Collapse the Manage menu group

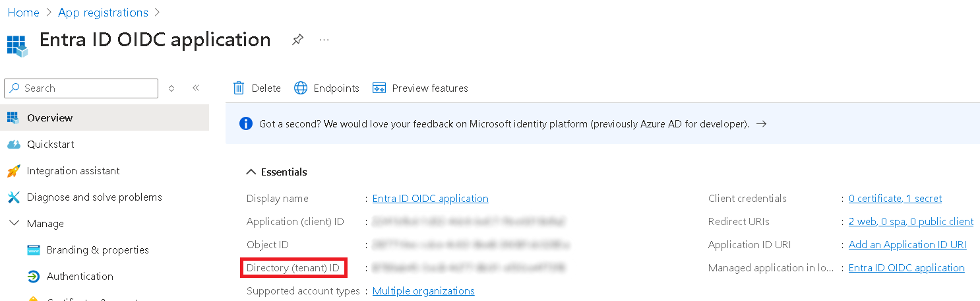point(14,224)
